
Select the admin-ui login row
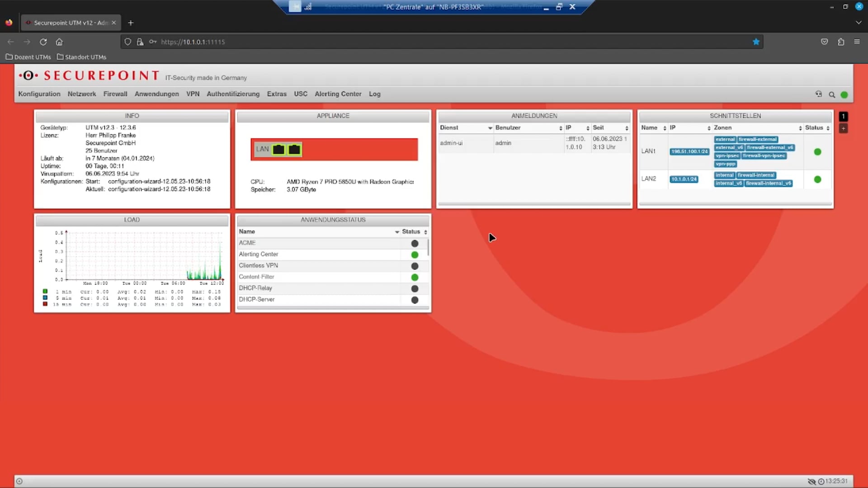pyautogui.click(x=534, y=143)
